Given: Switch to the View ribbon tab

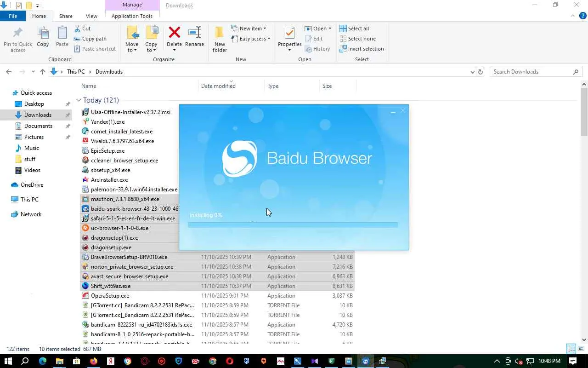Looking at the screenshot, I should point(91,16).
